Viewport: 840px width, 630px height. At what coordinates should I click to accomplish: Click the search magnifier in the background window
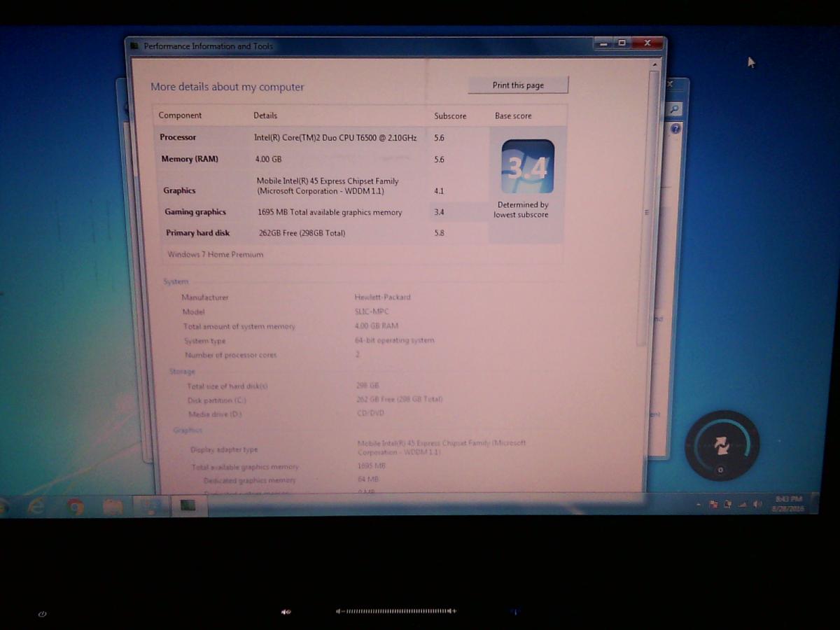674,109
